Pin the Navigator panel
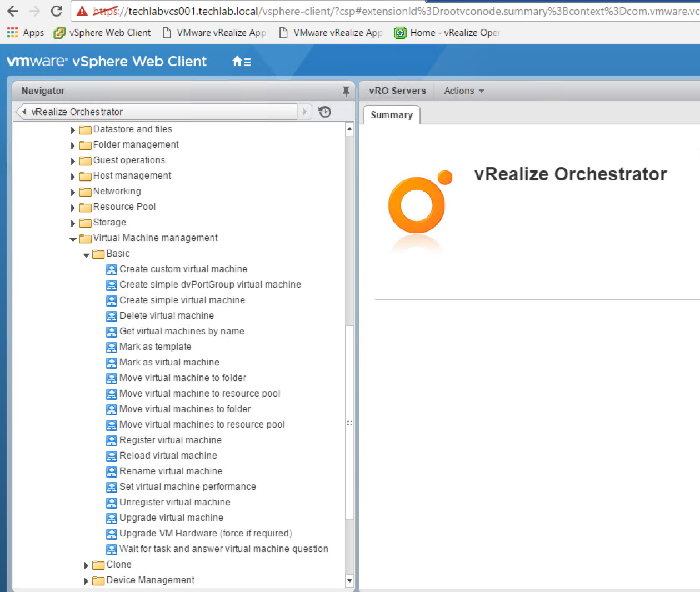 pyautogui.click(x=346, y=91)
